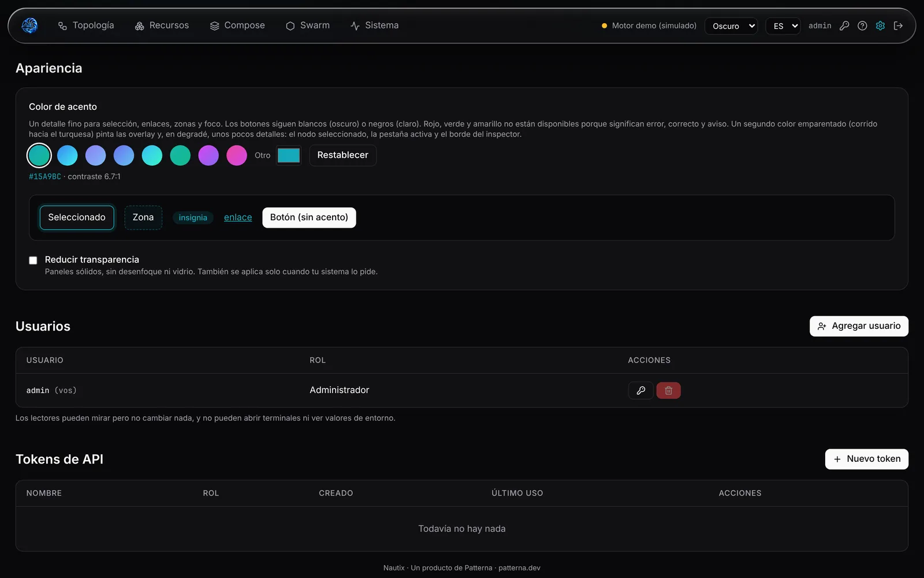Click the admin (vos) user cell
This screenshot has height=578, width=924.
[x=51, y=391]
